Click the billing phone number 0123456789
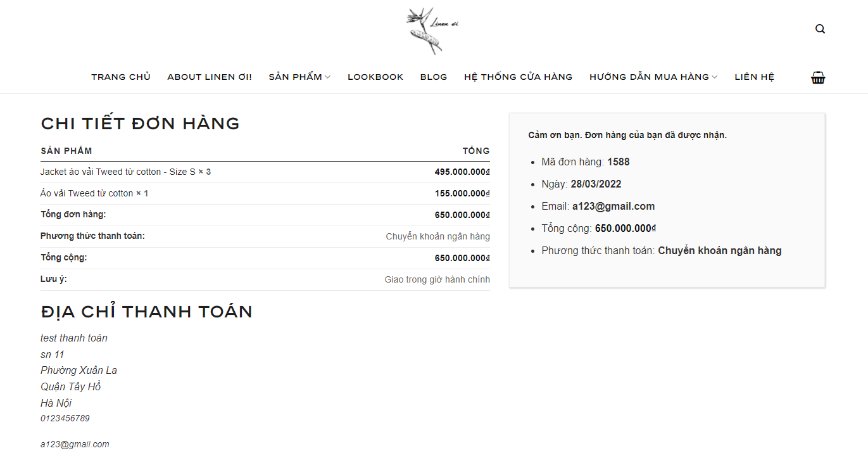This screenshot has width=868, height=472. coord(65,418)
